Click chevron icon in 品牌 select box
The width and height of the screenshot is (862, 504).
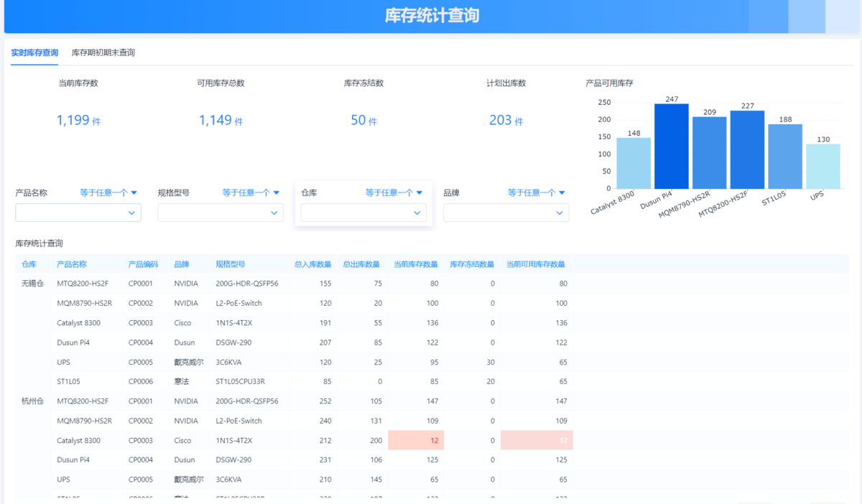coord(559,213)
